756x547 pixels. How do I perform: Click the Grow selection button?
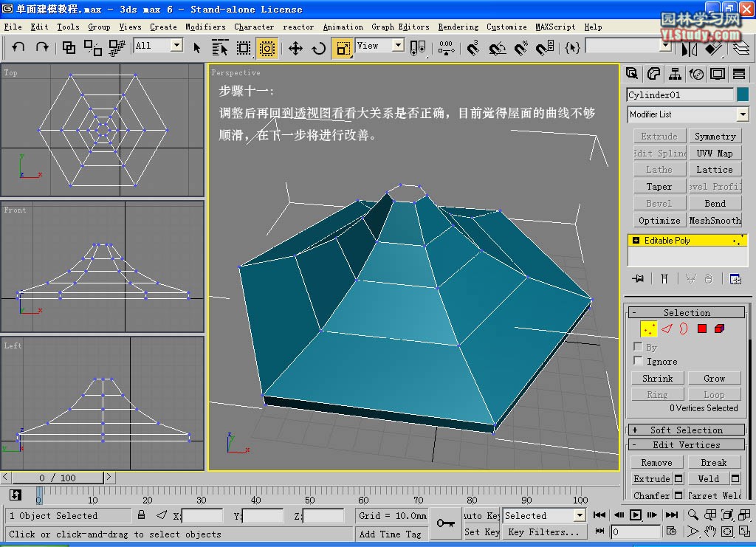[714, 378]
